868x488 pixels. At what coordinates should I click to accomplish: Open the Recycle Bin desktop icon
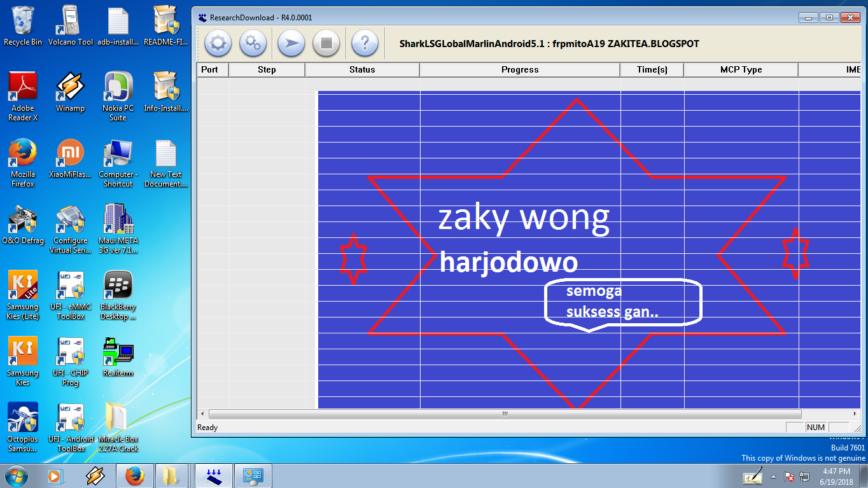pos(23,25)
